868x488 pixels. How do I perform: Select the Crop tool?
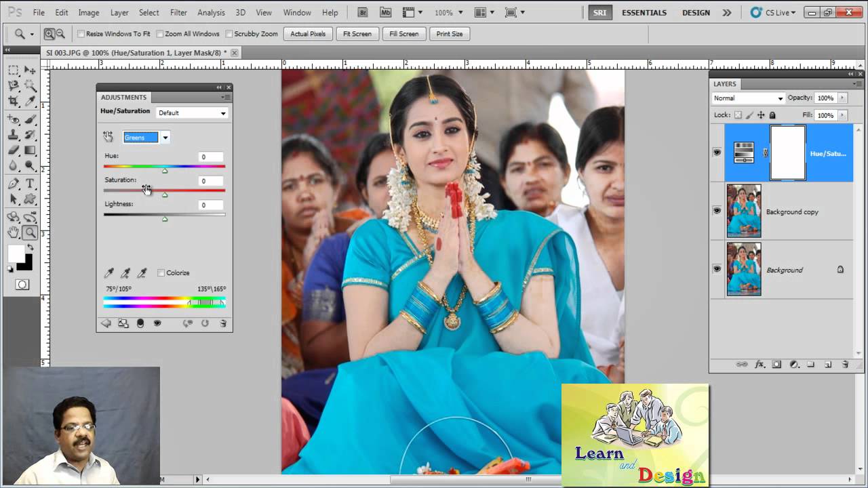click(14, 102)
